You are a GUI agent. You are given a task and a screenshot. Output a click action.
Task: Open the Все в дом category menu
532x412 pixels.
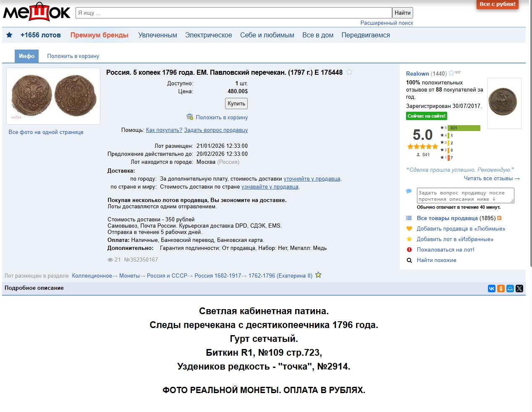coord(318,35)
